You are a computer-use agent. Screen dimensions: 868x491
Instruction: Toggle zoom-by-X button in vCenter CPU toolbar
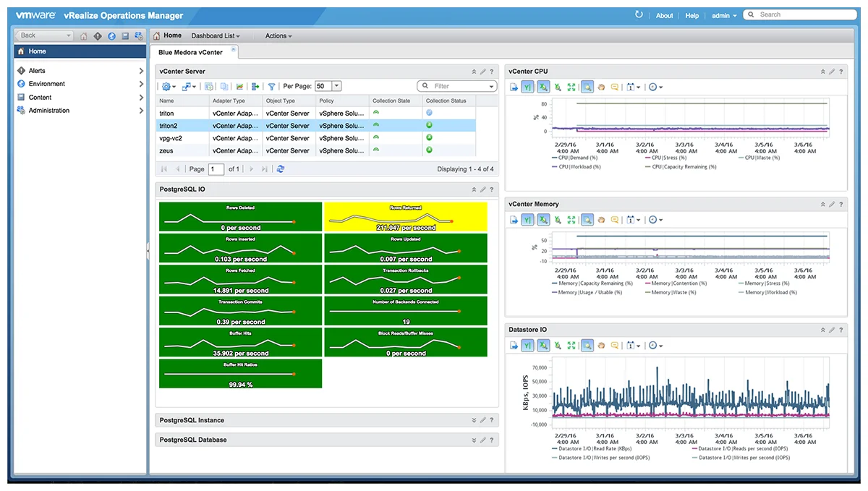coord(543,87)
